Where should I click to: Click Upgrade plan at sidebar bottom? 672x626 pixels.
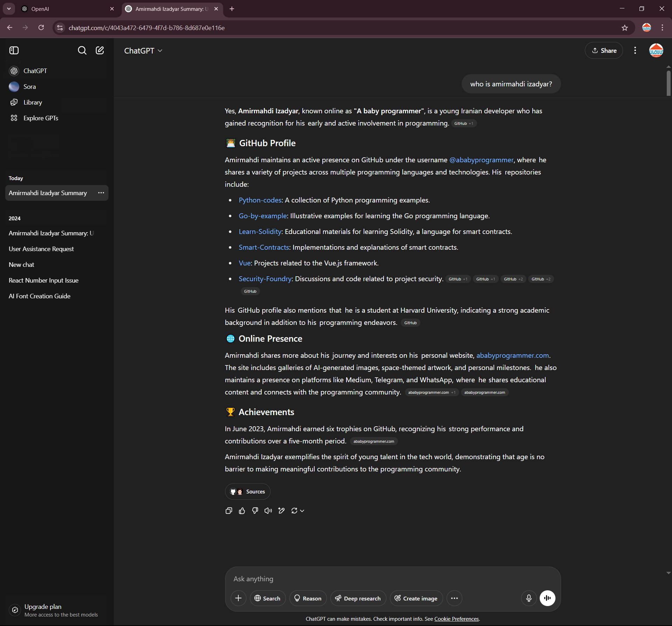(x=57, y=610)
